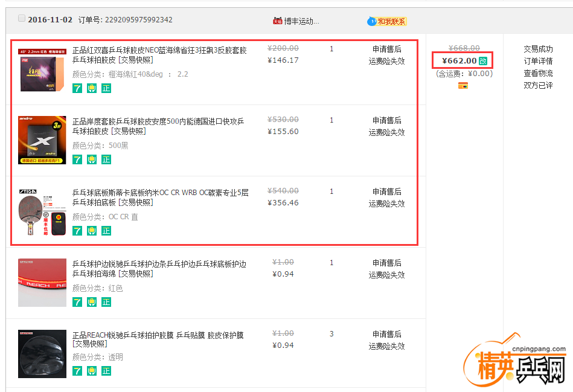Click the shield guarantee icon under 橙海绵红 item
This screenshot has width=573, height=392.
click(x=92, y=88)
